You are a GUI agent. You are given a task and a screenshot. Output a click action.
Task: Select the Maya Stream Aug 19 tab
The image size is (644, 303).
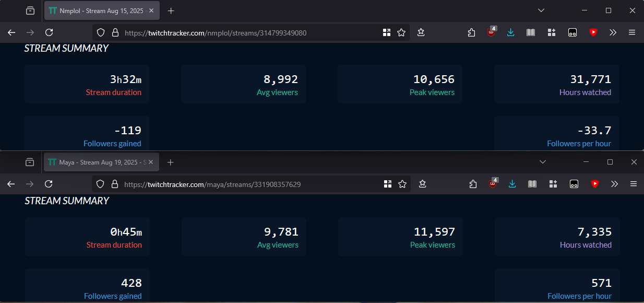click(x=102, y=162)
